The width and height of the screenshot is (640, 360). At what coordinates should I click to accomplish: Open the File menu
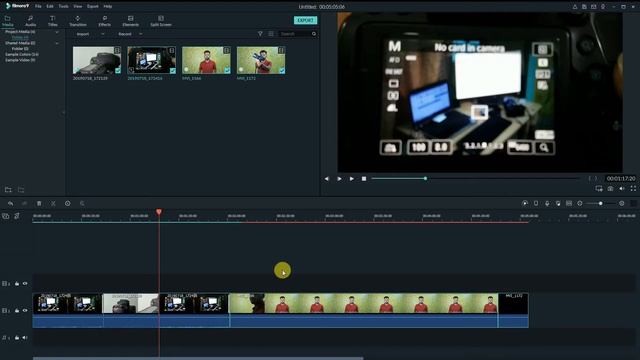click(38, 7)
